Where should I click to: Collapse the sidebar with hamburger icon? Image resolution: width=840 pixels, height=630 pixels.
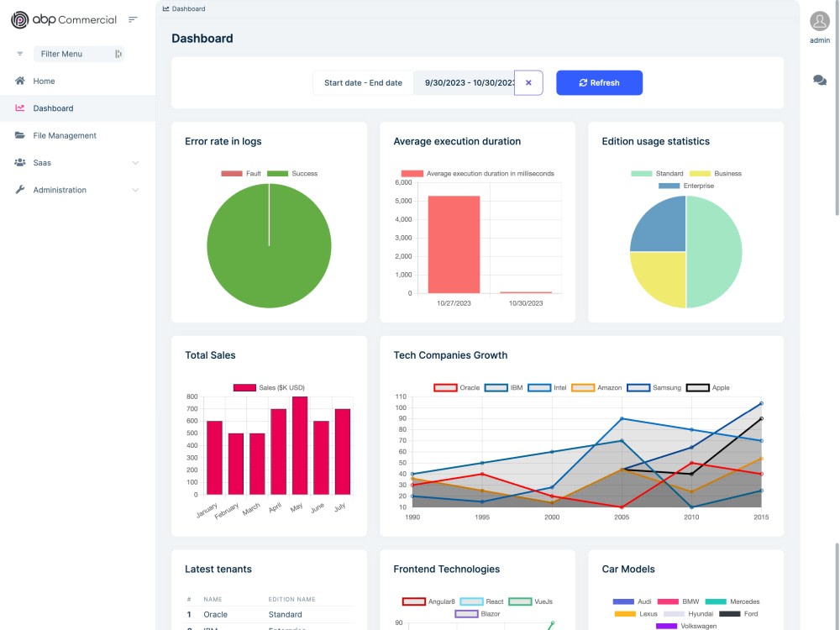tap(133, 20)
